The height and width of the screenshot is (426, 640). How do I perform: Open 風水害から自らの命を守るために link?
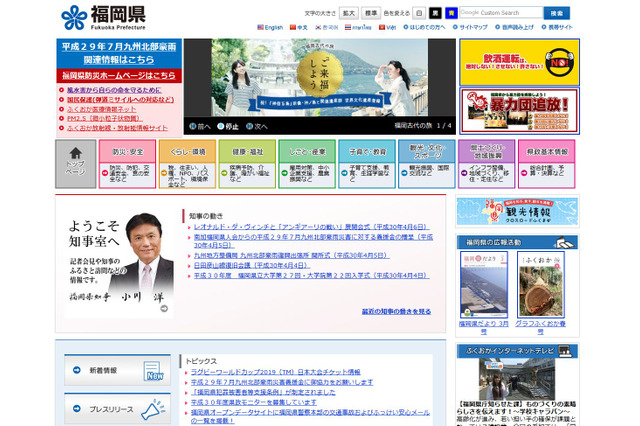(114, 90)
